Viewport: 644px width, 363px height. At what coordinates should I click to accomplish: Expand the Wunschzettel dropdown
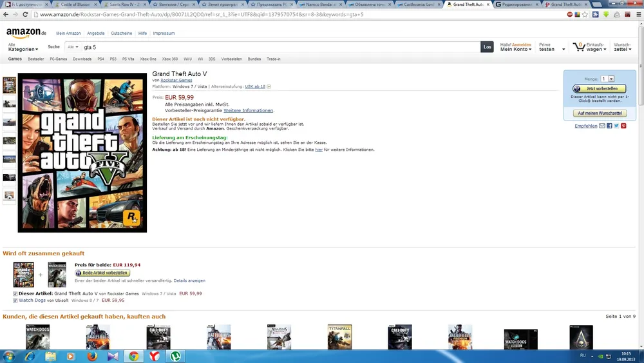click(623, 47)
